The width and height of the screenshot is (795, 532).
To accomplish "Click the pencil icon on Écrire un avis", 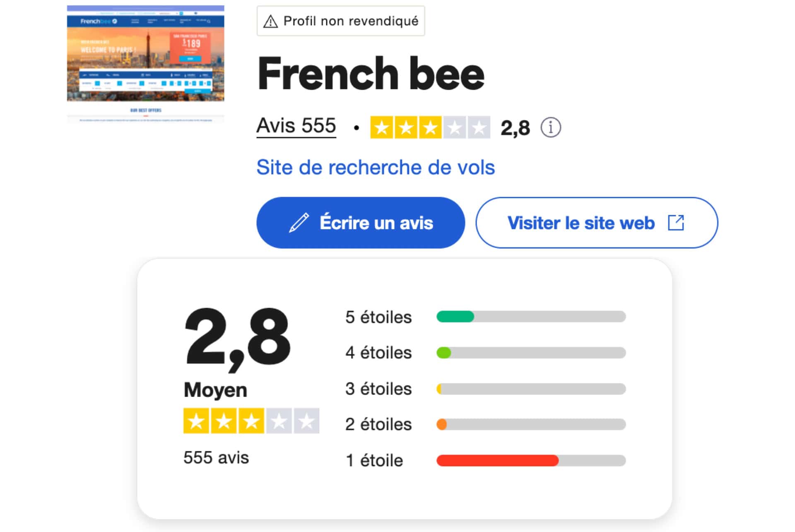I will click(299, 223).
